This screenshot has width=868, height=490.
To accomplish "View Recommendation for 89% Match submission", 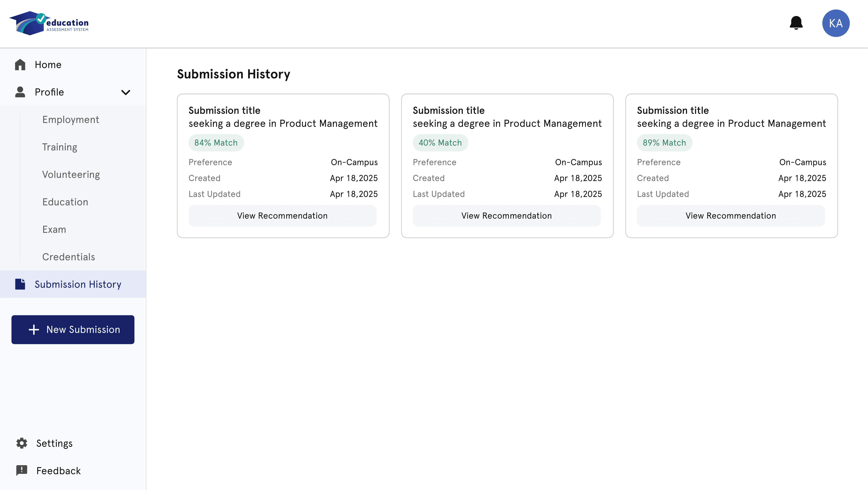I will click(730, 216).
